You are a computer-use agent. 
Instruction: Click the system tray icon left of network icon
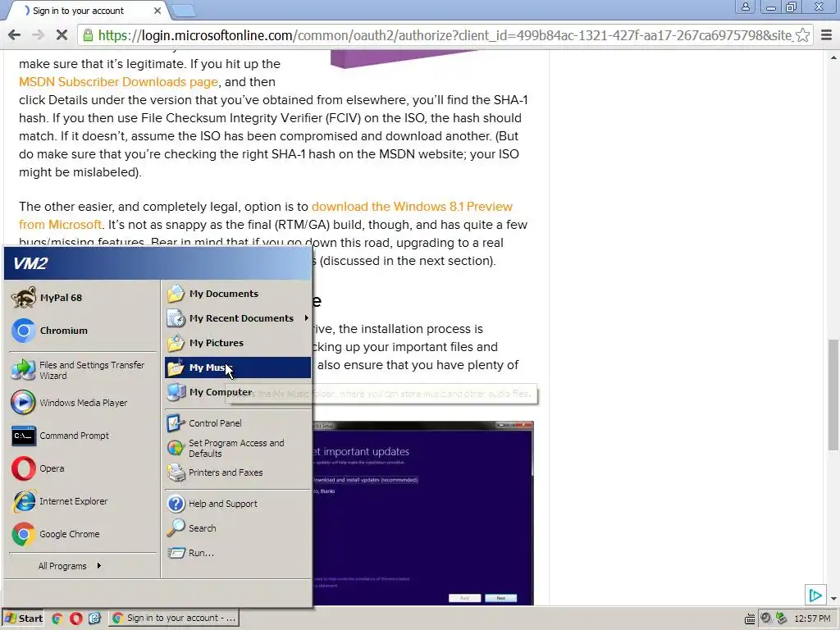tap(766, 619)
